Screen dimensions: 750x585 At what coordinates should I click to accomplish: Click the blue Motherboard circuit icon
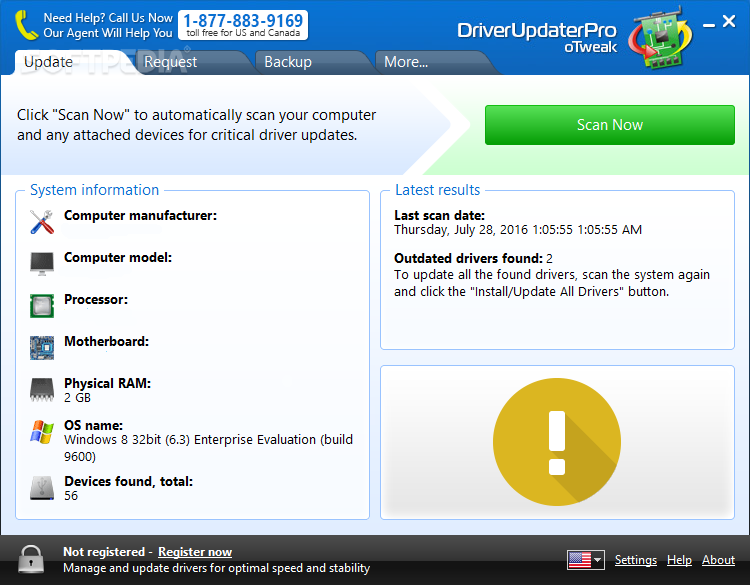(42, 348)
